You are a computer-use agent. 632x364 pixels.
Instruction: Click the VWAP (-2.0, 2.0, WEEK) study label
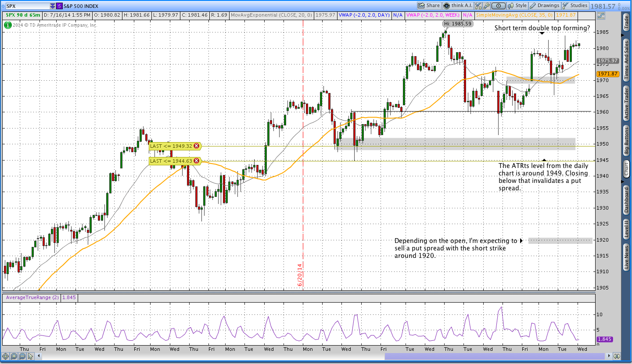(433, 15)
